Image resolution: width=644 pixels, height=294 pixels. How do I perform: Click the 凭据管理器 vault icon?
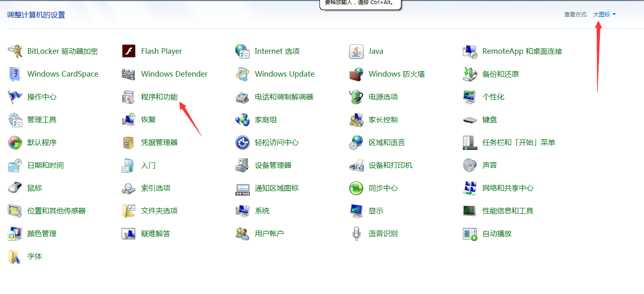[129, 142]
